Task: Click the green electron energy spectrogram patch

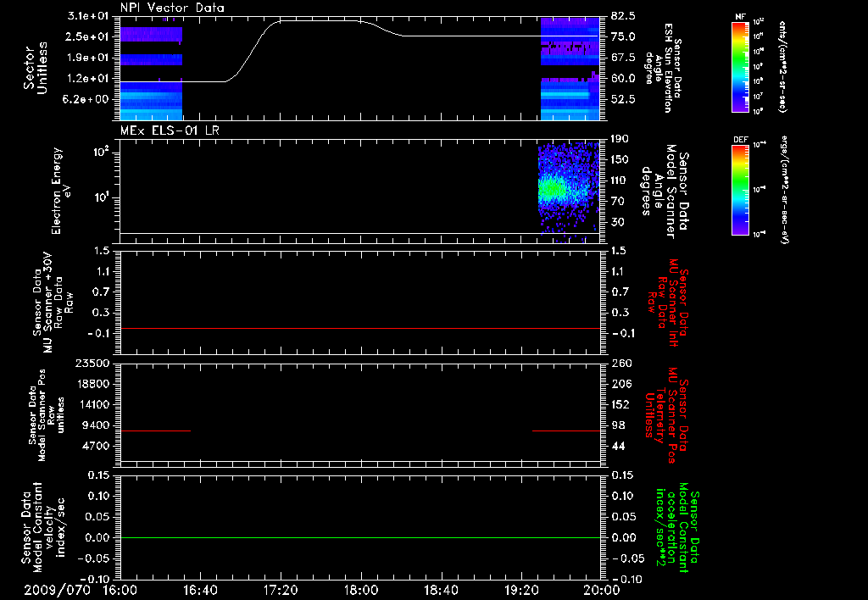Action: click(554, 190)
